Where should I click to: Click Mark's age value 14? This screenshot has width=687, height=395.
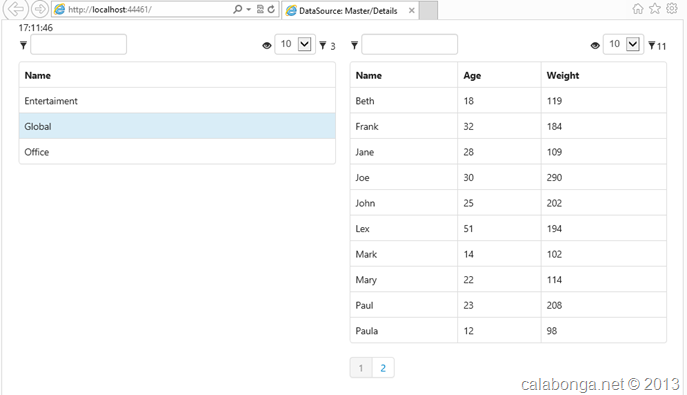[468, 254]
